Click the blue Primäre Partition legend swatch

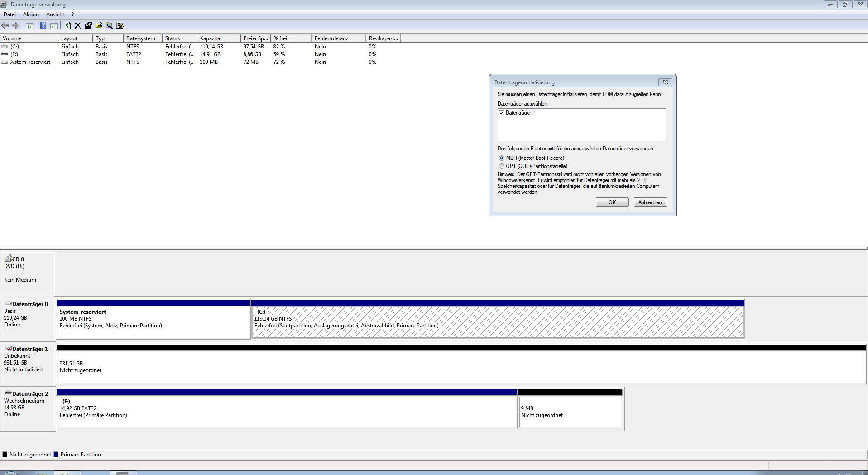pyautogui.click(x=56, y=455)
